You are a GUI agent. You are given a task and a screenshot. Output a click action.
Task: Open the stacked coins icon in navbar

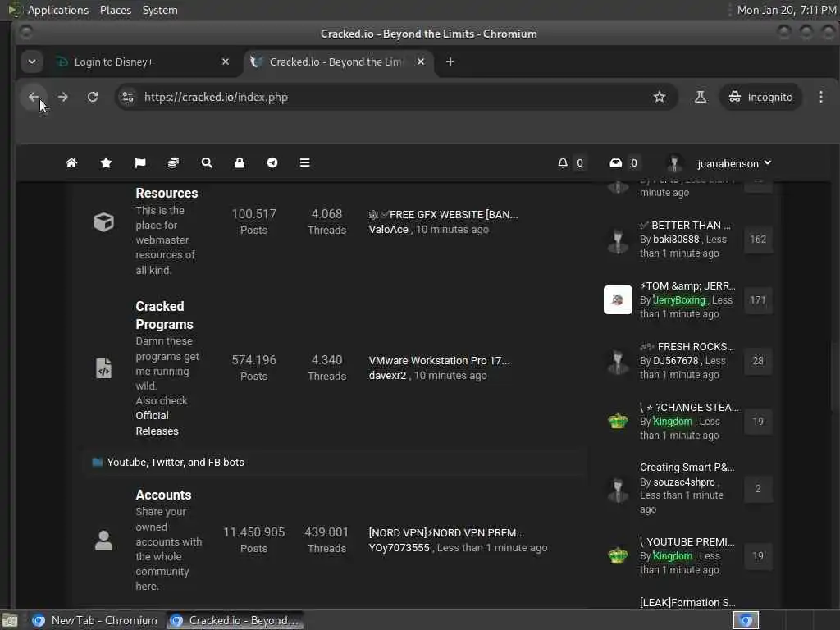173,163
